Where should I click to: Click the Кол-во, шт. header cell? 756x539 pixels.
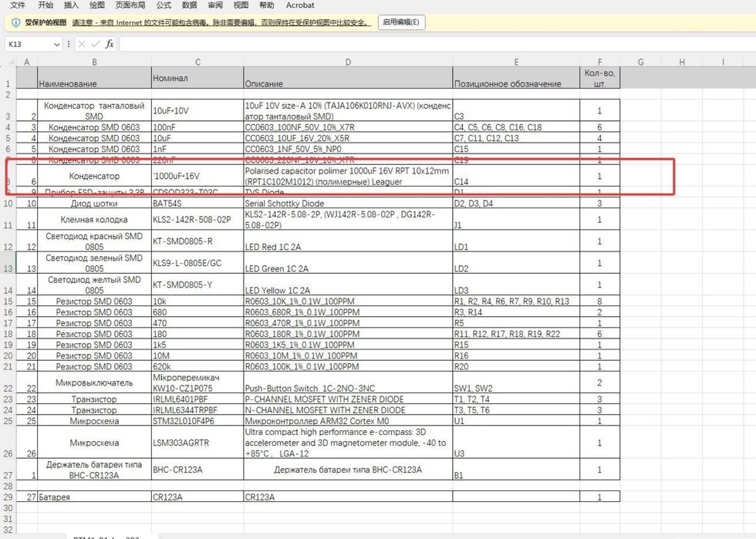(x=599, y=78)
